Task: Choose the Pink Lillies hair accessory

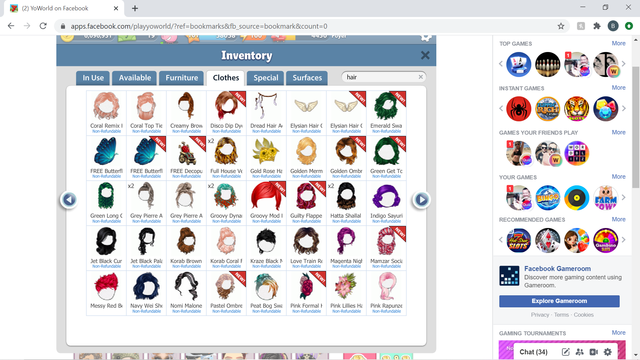Action: 346,292
